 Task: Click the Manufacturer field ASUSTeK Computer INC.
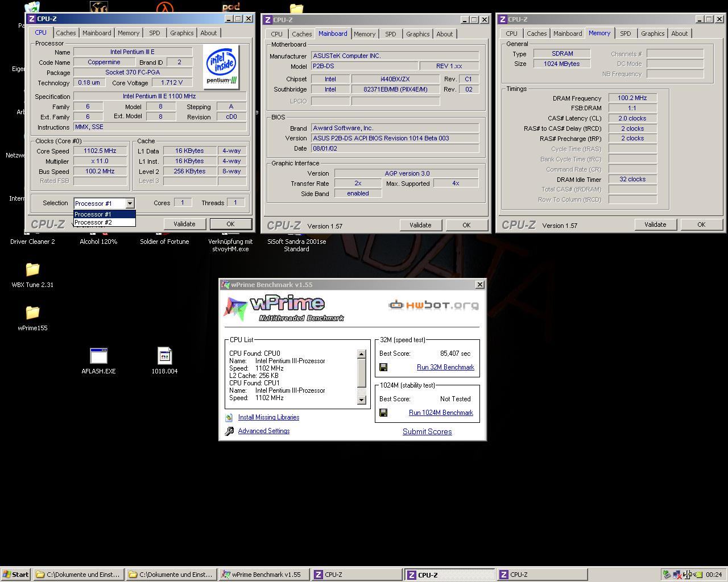pyautogui.click(x=395, y=56)
